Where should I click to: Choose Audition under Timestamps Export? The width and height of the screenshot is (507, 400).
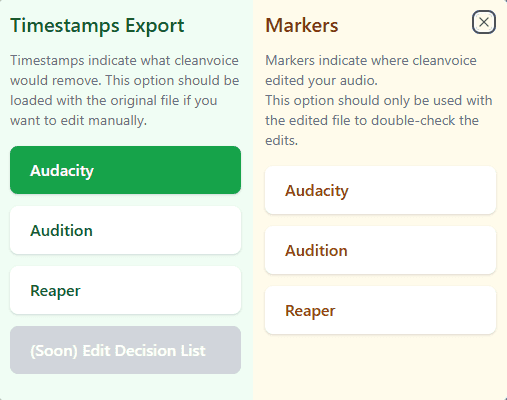(x=125, y=230)
